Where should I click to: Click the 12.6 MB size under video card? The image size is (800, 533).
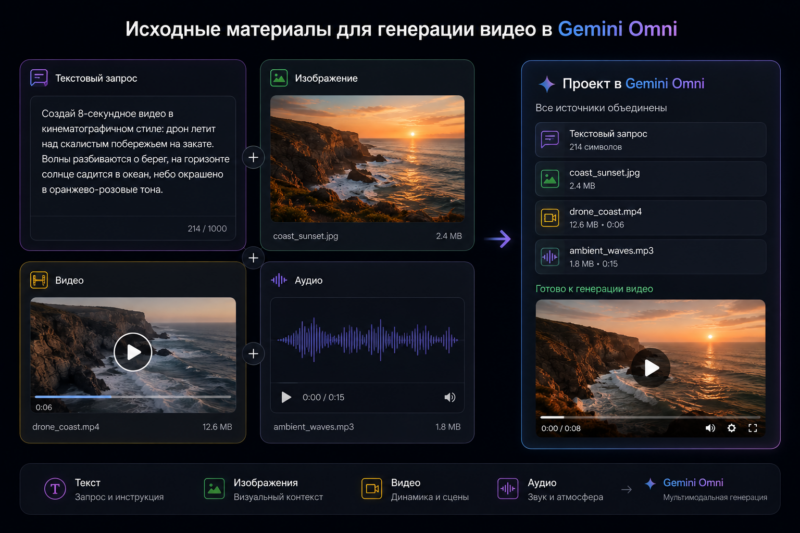pos(217,426)
